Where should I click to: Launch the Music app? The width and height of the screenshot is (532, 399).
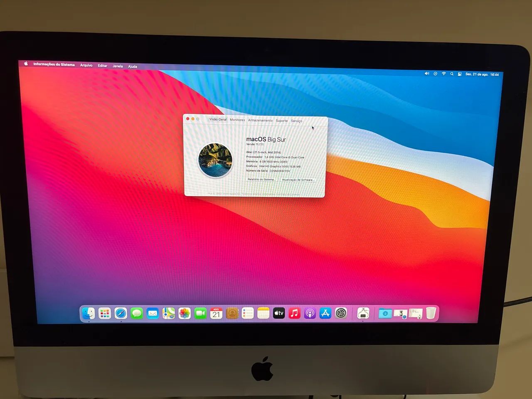(x=294, y=313)
